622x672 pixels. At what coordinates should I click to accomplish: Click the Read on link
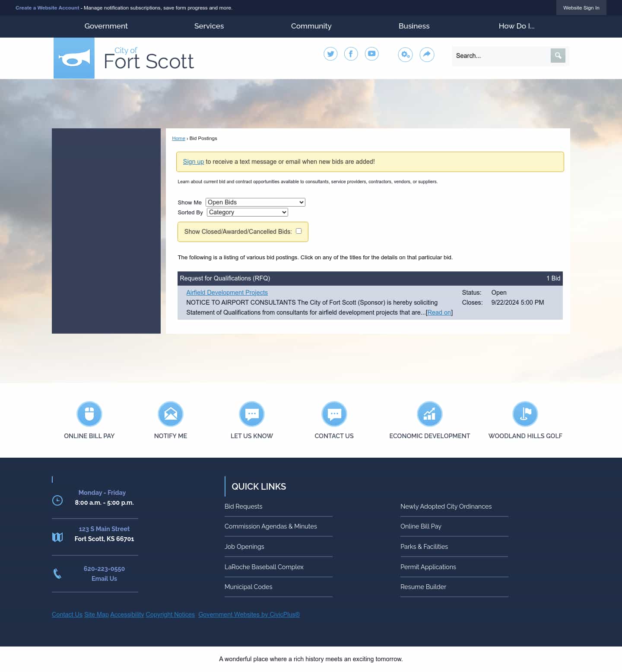tap(439, 312)
